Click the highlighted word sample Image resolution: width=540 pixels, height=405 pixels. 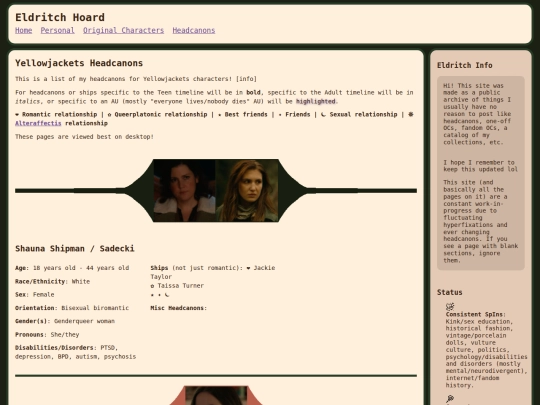(x=316, y=101)
